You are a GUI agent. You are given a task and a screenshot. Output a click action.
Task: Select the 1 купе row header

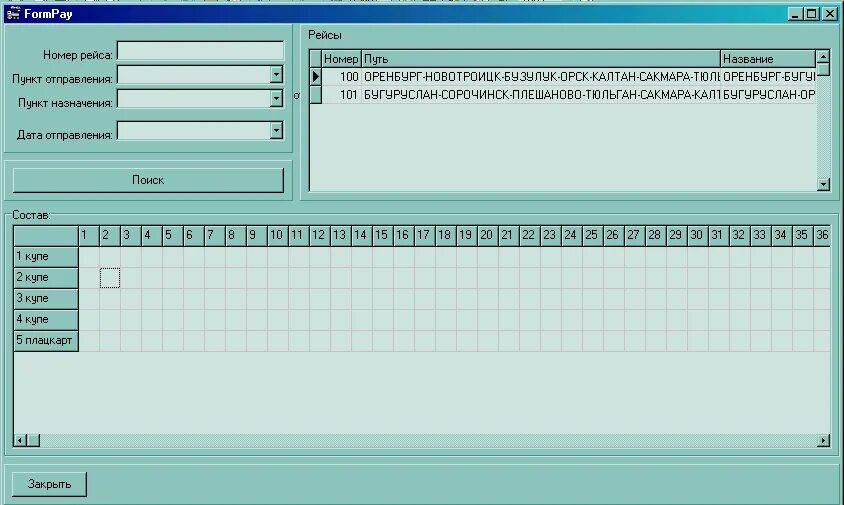46,257
